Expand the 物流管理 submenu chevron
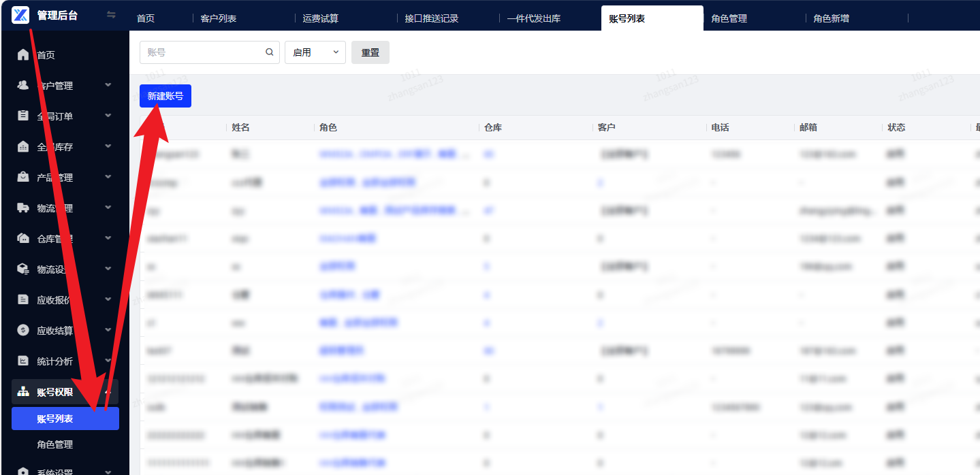980x475 pixels. pyautogui.click(x=108, y=208)
